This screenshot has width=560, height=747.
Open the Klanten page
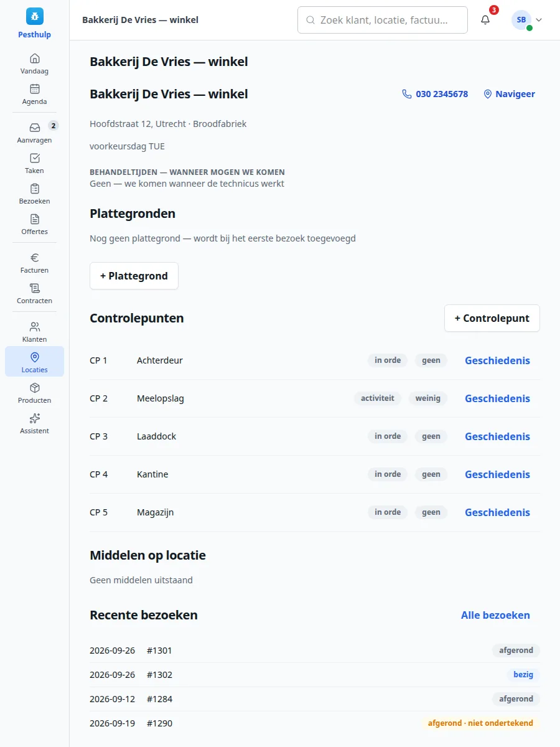click(34, 332)
